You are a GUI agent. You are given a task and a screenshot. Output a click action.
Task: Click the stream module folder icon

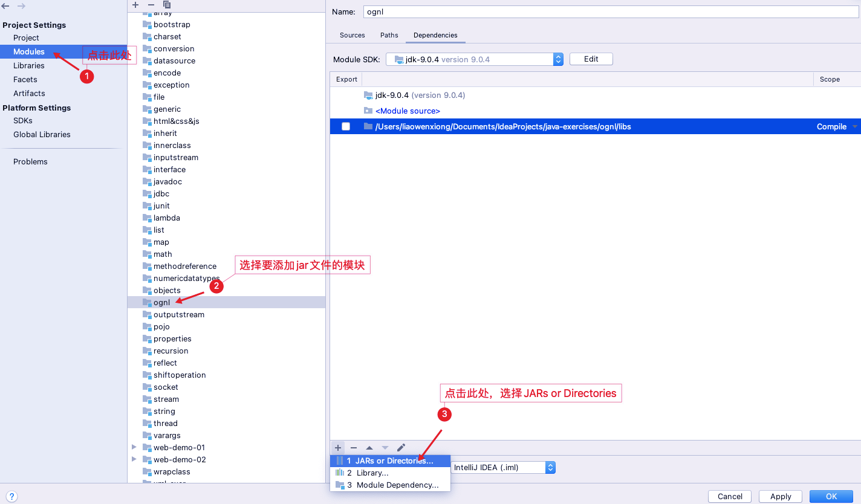147,399
